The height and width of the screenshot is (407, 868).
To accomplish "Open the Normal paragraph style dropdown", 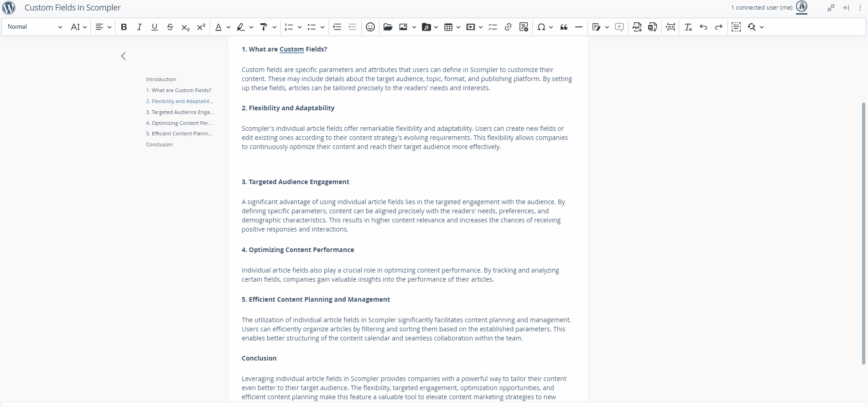I will click(35, 27).
